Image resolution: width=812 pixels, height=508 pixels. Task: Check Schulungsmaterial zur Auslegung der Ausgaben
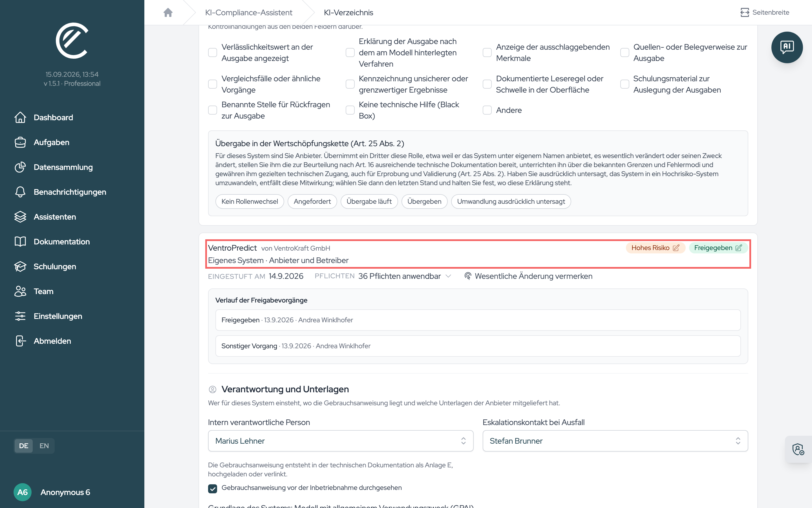pos(625,84)
